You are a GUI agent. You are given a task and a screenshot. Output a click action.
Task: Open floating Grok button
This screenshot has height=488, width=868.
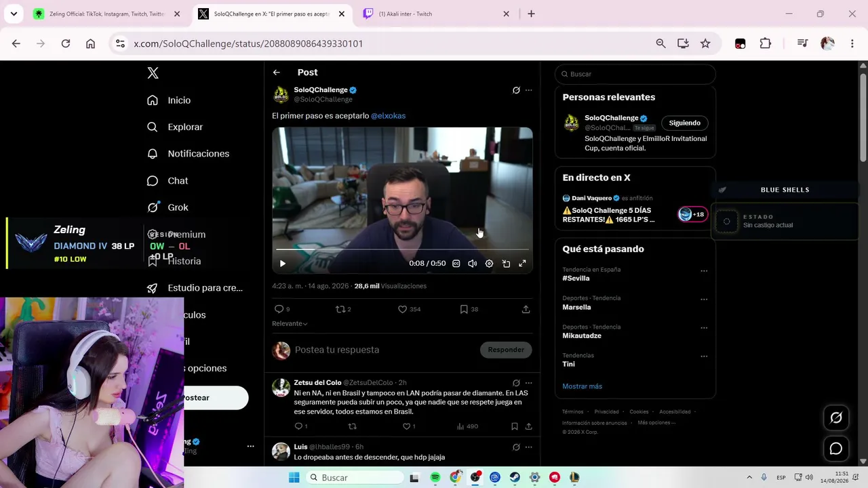[x=836, y=418]
